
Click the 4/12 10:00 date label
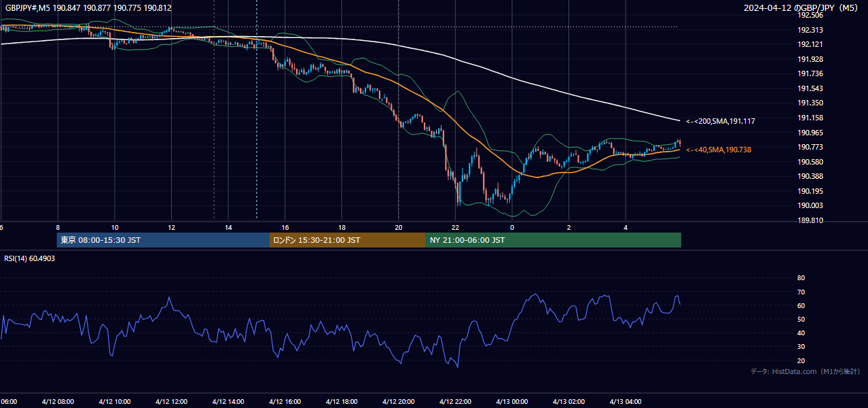(x=115, y=401)
